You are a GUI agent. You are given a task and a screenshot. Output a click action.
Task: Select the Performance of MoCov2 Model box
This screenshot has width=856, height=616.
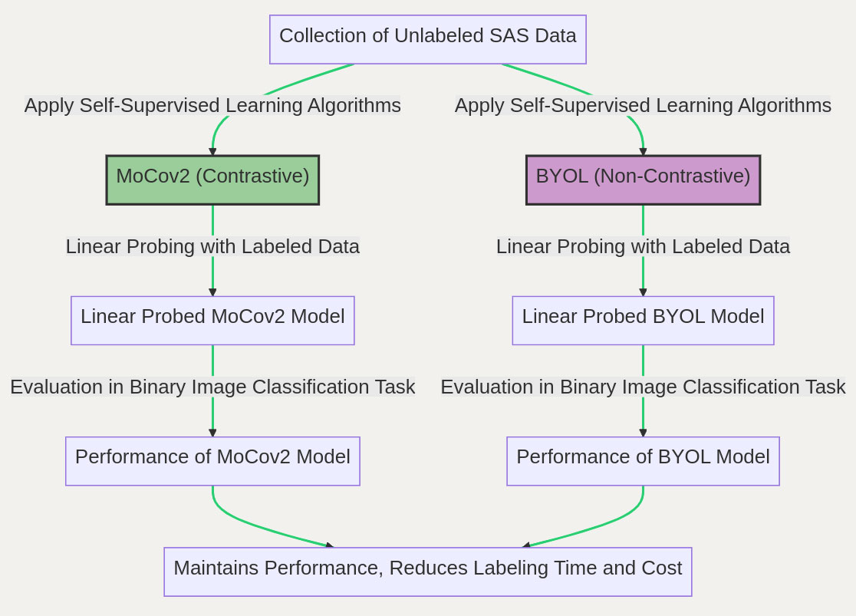[x=212, y=461]
